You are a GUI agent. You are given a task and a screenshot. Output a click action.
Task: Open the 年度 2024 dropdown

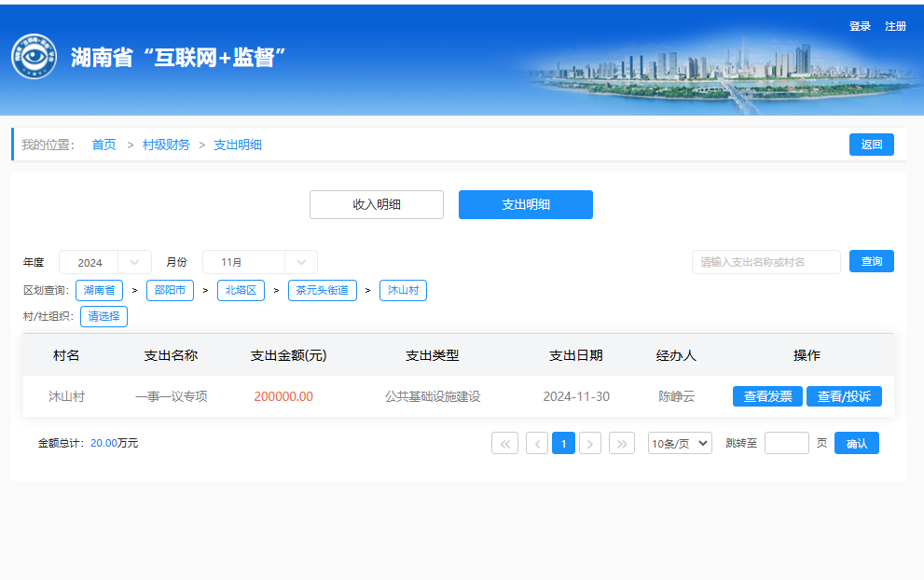pyautogui.click(x=105, y=262)
